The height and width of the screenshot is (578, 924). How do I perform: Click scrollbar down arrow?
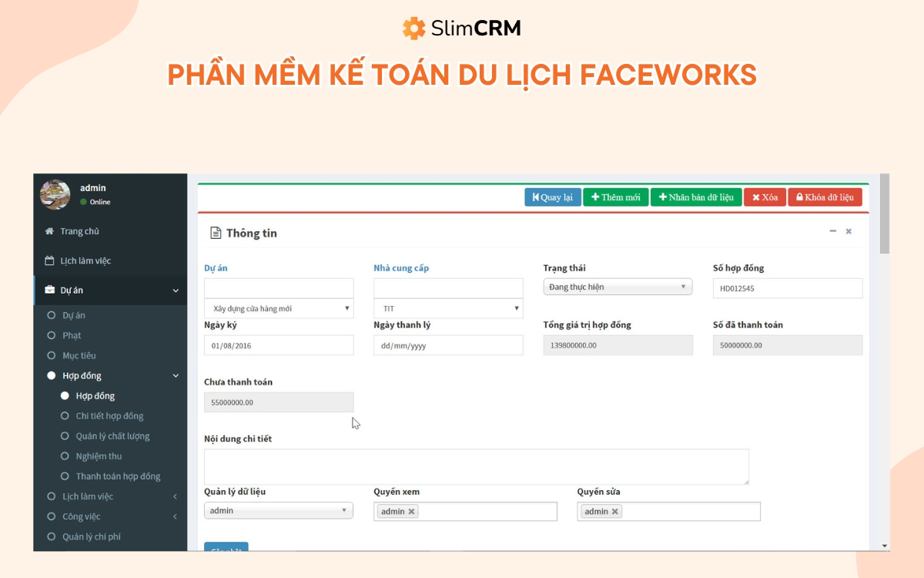885,546
